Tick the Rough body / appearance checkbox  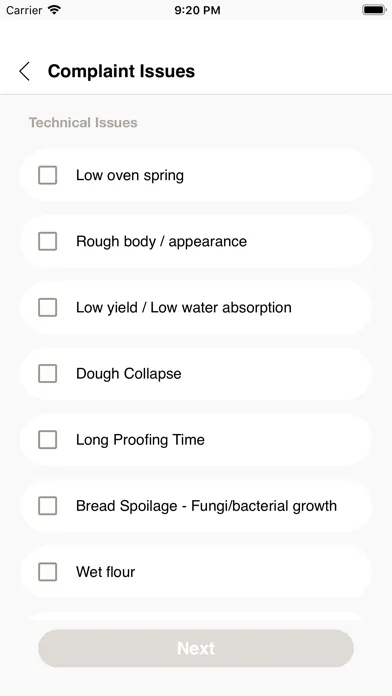[48, 241]
